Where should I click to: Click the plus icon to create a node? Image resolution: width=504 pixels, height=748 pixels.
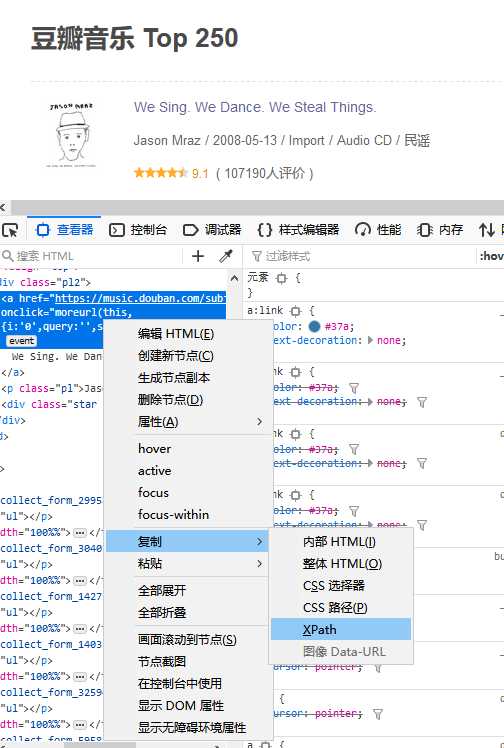point(198,256)
